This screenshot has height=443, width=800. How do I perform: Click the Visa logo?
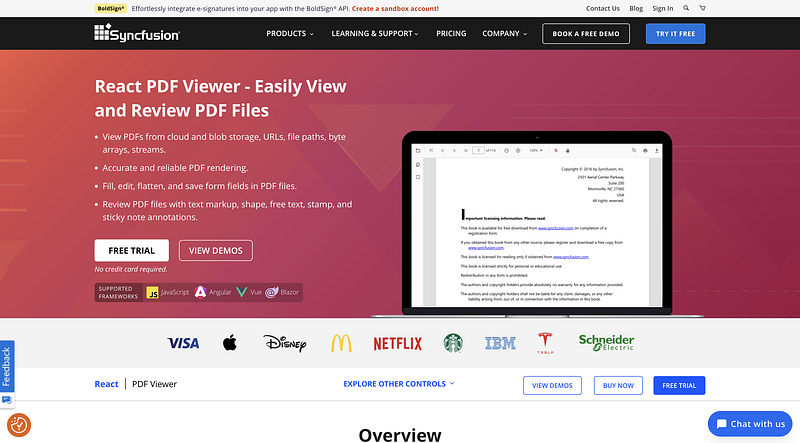coord(183,343)
